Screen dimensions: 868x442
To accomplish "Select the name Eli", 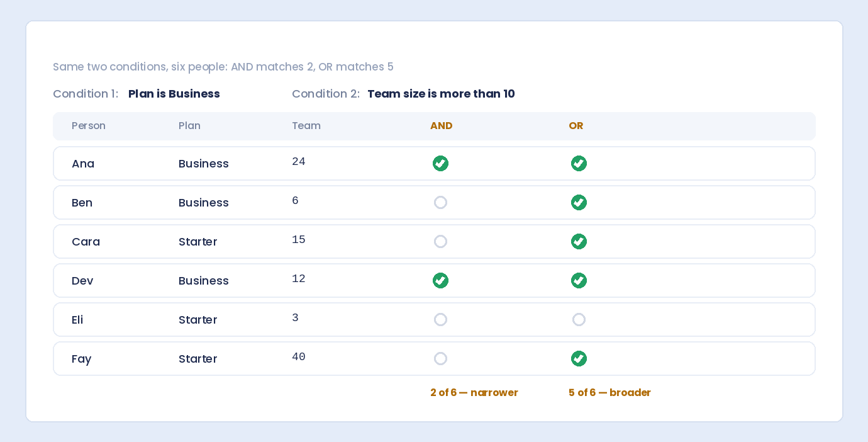I will tap(77, 320).
